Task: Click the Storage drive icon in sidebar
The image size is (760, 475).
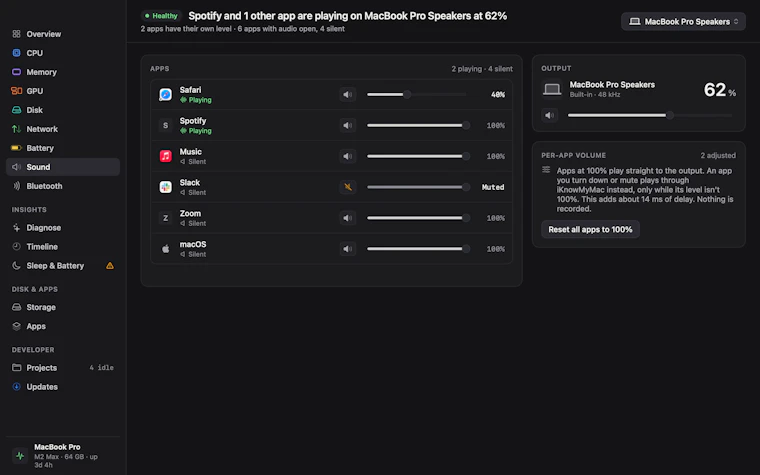Action: pyautogui.click(x=16, y=307)
